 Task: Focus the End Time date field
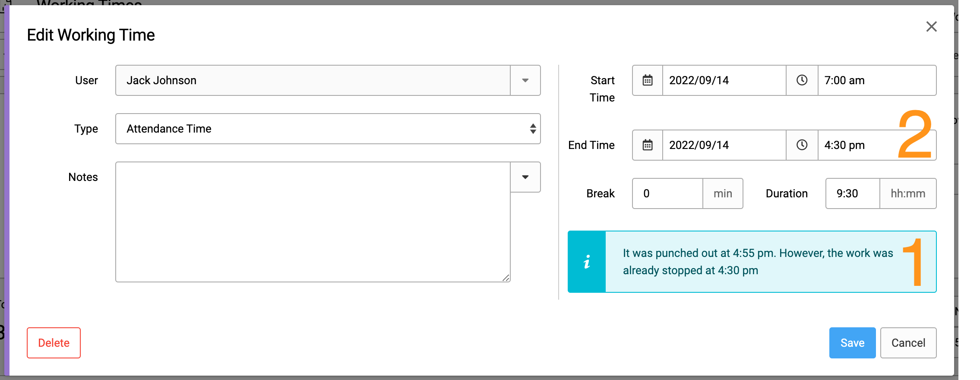tap(724, 145)
